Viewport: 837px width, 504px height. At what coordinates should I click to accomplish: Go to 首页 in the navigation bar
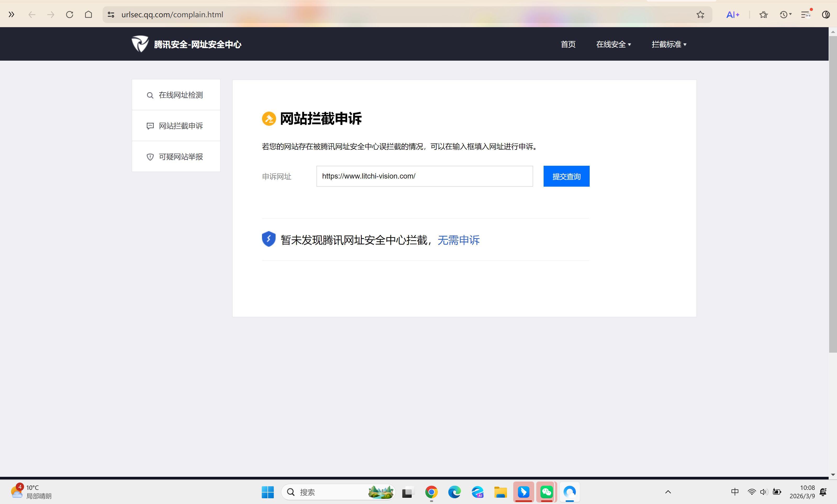coord(568,44)
